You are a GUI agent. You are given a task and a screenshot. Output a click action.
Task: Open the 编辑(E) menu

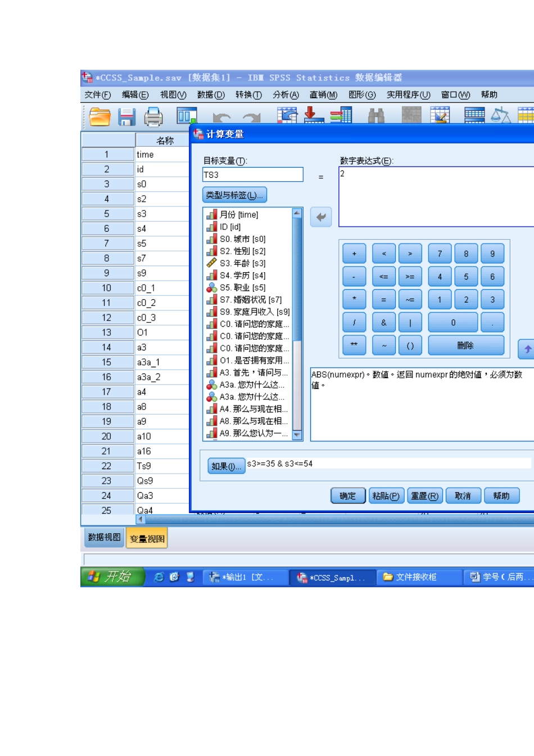pyautogui.click(x=135, y=94)
